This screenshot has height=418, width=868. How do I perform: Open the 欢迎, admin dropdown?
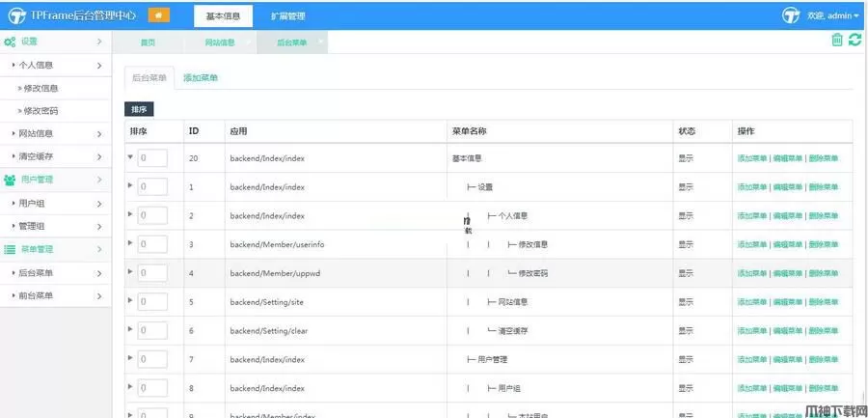pos(832,16)
